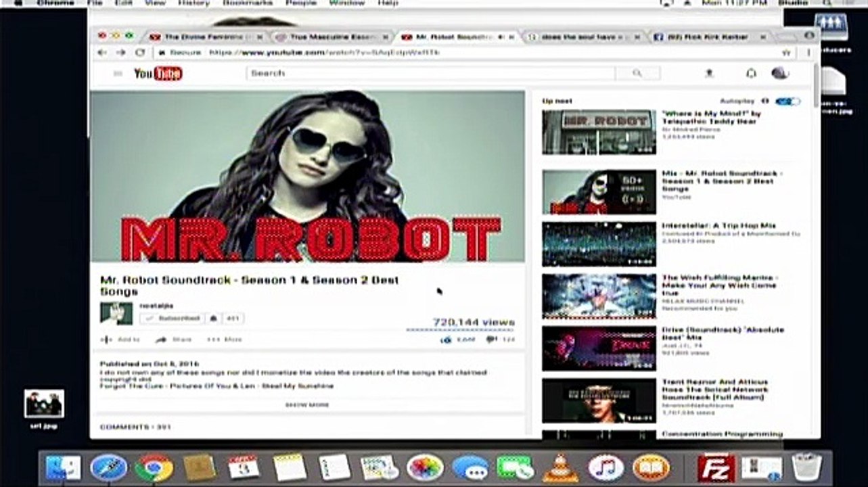The height and width of the screenshot is (487, 868).
Task: Open iBooks in the Dock
Action: tap(651, 467)
